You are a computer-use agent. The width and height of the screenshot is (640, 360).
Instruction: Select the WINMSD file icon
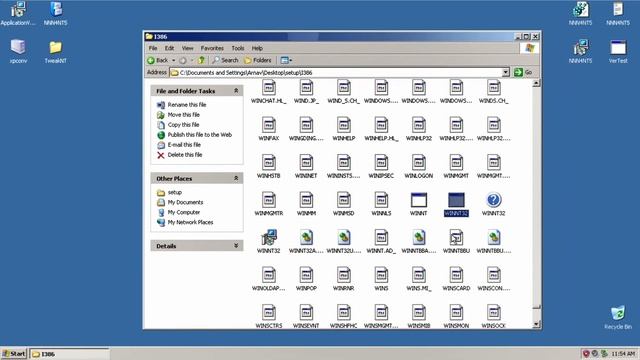pyautogui.click(x=344, y=200)
